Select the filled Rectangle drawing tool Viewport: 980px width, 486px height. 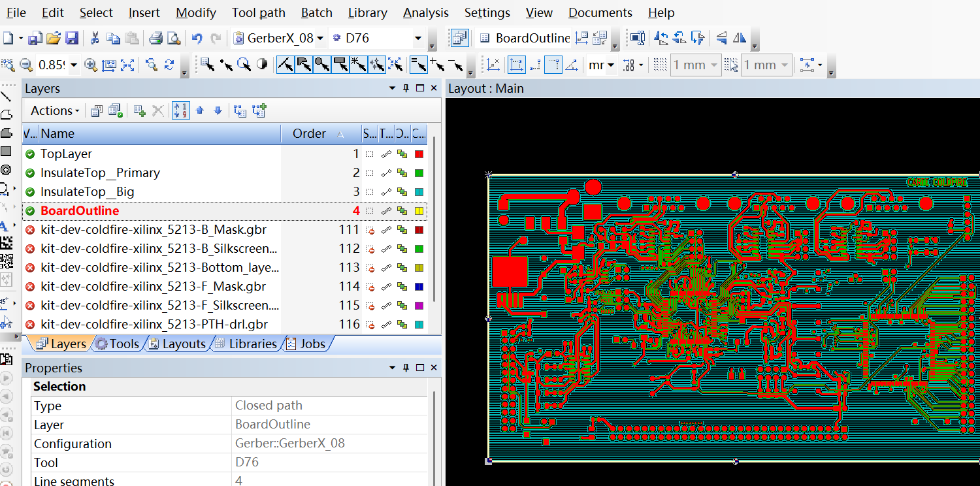tap(6, 152)
